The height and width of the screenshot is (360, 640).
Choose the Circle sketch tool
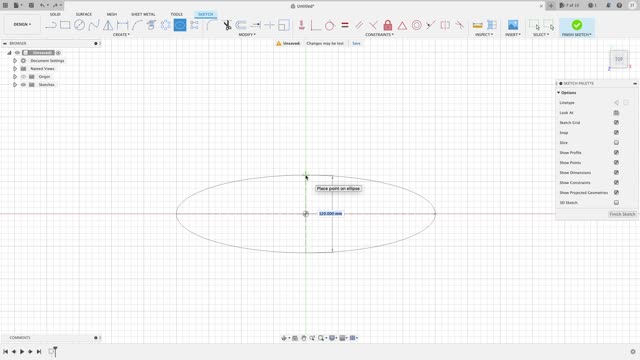[x=80, y=25]
